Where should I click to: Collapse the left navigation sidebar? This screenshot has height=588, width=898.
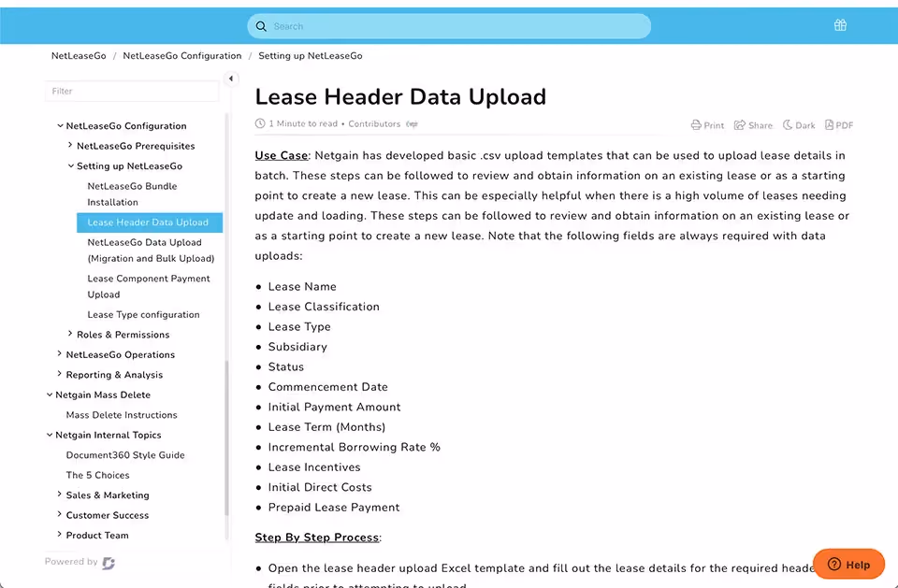231,79
